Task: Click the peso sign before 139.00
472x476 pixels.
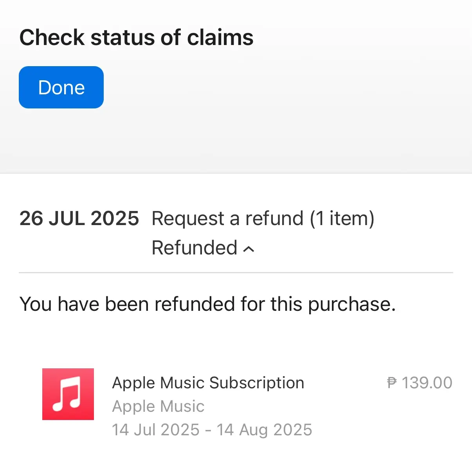Action: coord(392,383)
